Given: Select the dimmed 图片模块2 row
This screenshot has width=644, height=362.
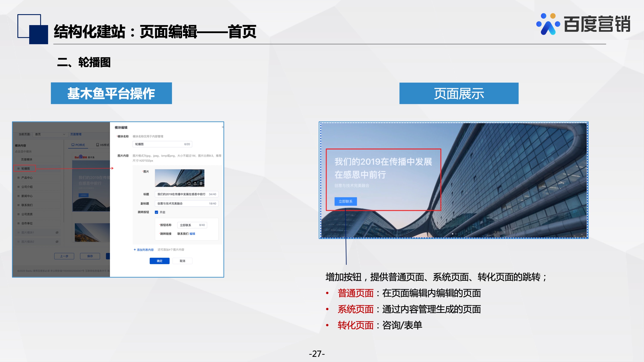Looking at the screenshot, I should (x=38, y=242).
